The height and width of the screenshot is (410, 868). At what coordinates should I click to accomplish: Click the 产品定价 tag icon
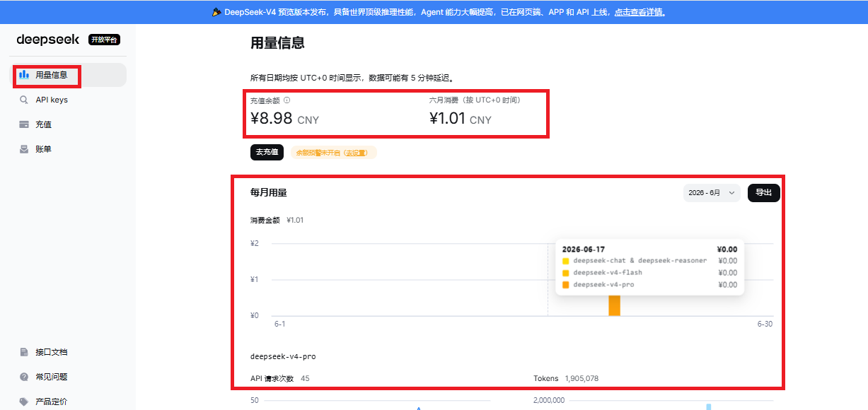click(x=24, y=402)
